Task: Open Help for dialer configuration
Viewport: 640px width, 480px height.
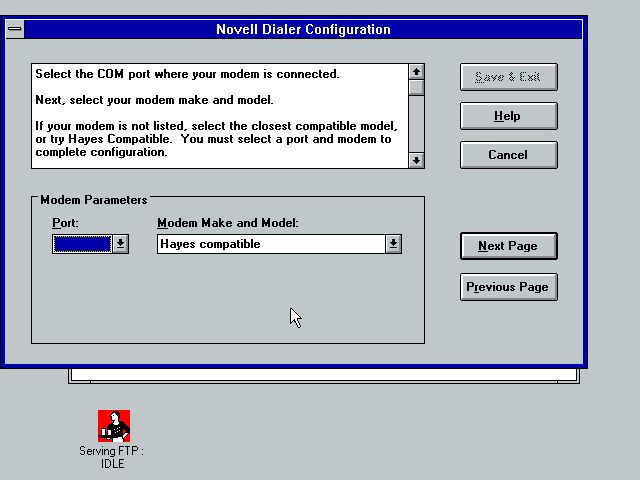Action: [509, 116]
